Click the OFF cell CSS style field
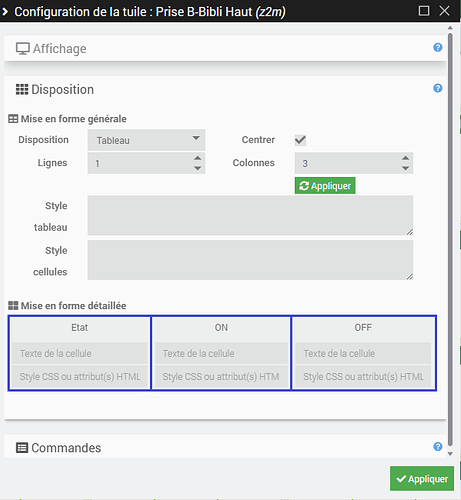This screenshot has width=461, height=500. (363, 377)
